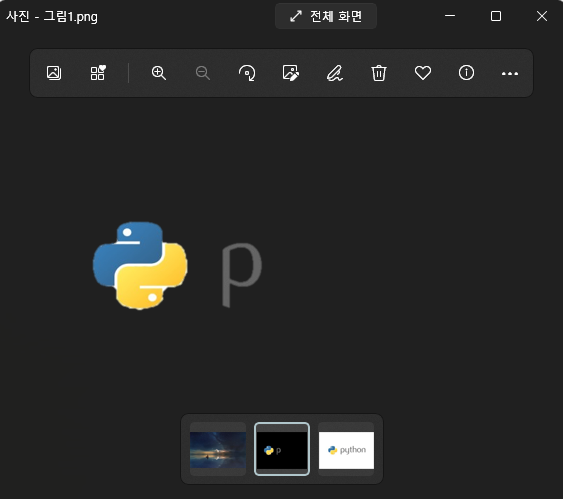This screenshot has width=563, height=499.
Task: Add picture to favorites with heart
Action: click(x=423, y=73)
